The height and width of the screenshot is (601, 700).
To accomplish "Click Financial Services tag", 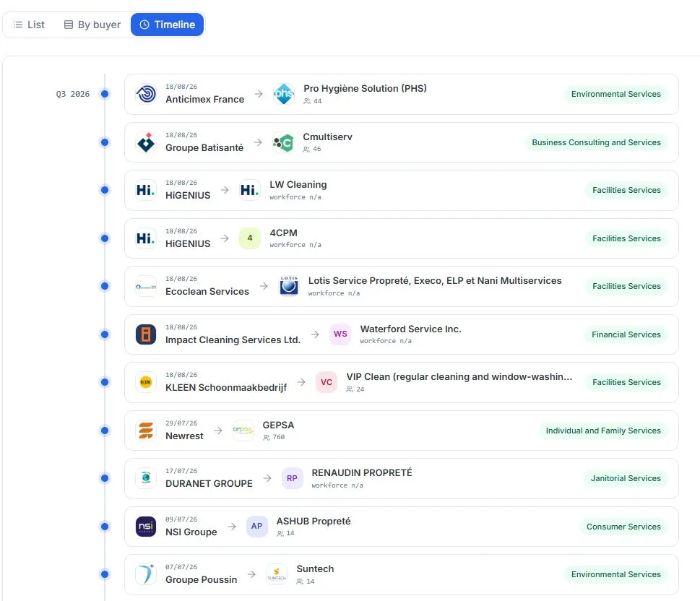I will point(626,334).
